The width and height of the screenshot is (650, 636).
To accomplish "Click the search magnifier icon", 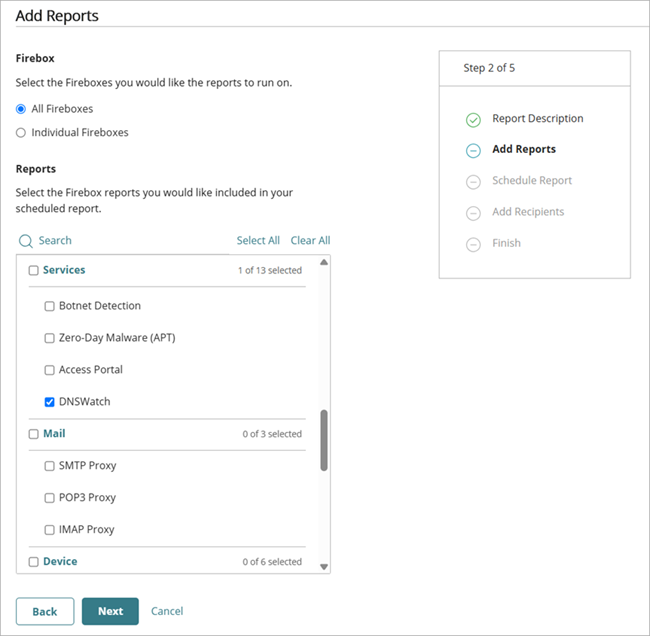I will point(26,241).
